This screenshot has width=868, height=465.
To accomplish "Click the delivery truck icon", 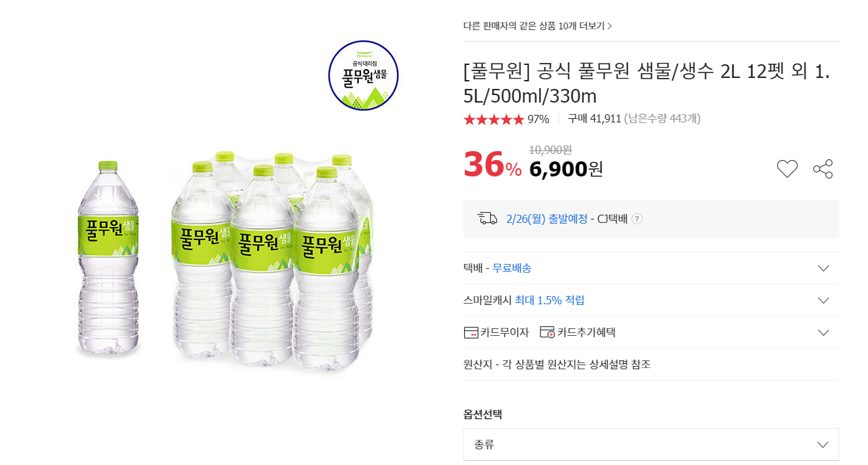I will [487, 218].
